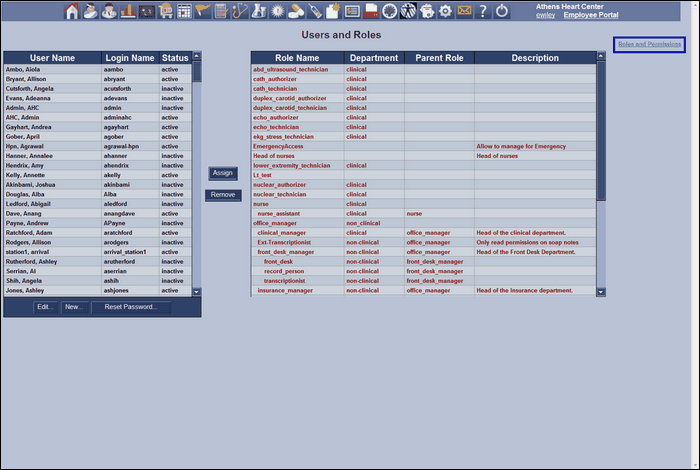The width and height of the screenshot is (700, 470).
Task: Select the office_manager role
Action: 423,223
